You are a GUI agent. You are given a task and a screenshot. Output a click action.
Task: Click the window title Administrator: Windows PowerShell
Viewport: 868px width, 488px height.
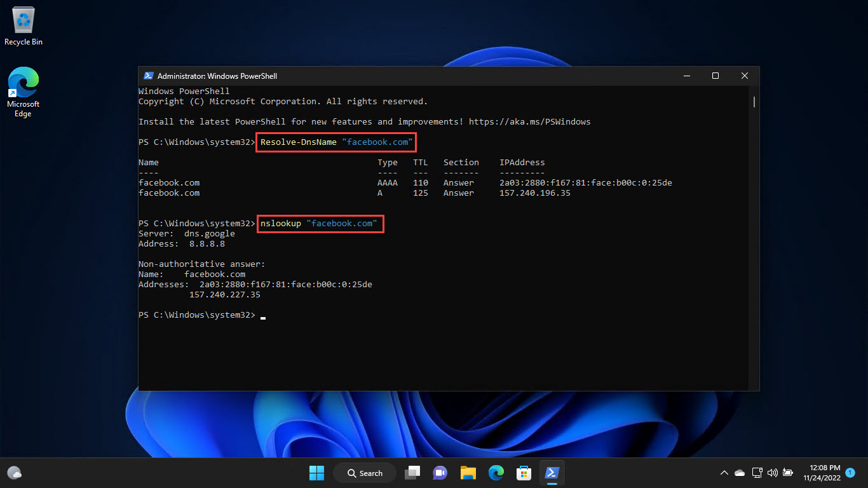pos(217,76)
